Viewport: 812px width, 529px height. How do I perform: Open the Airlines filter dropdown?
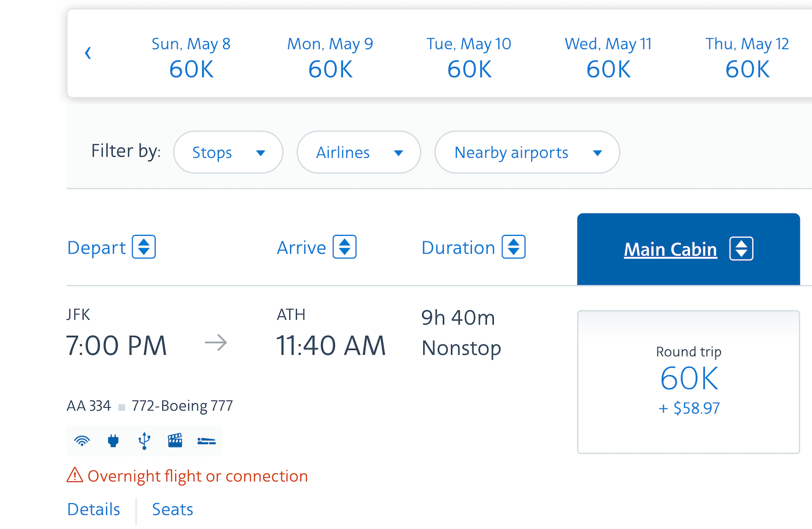(x=358, y=152)
